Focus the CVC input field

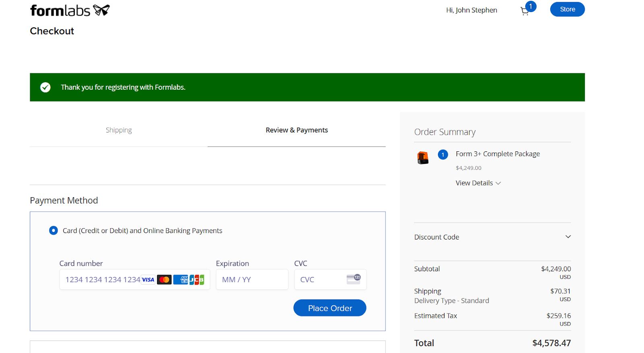tap(330, 279)
